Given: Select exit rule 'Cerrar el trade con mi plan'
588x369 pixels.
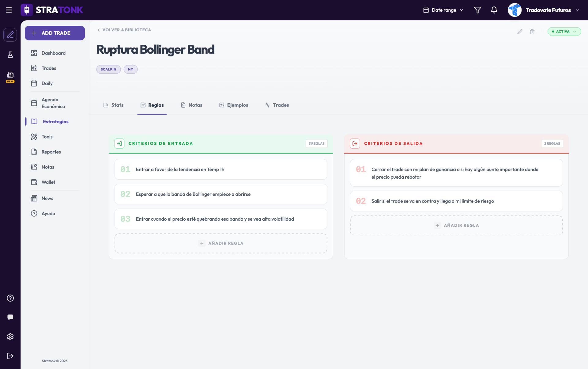Looking at the screenshot, I should (x=456, y=173).
